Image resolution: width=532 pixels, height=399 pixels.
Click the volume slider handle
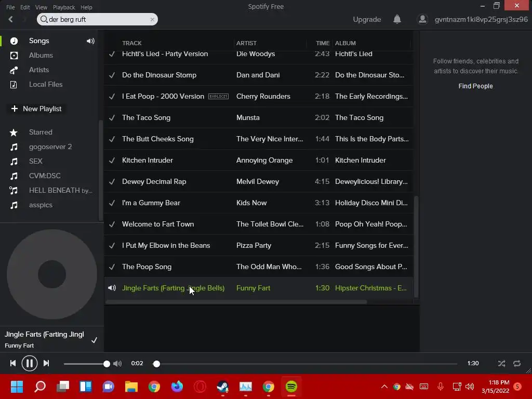coord(107,364)
